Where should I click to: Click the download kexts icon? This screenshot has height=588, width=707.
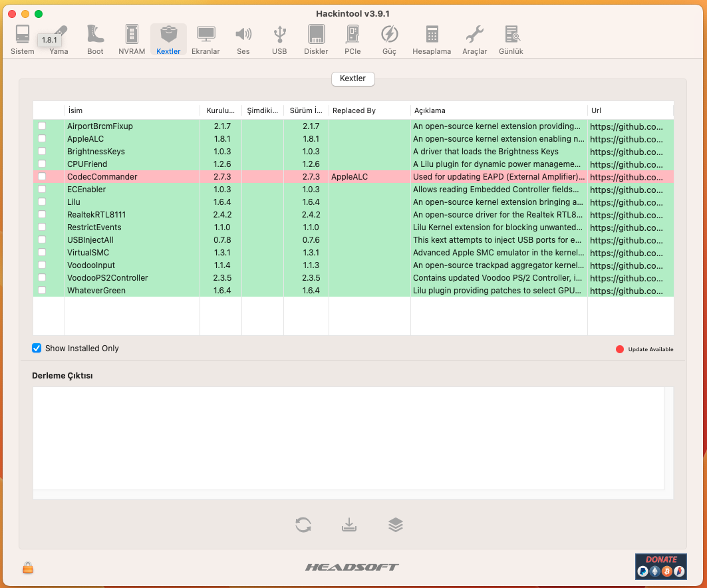(x=349, y=524)
